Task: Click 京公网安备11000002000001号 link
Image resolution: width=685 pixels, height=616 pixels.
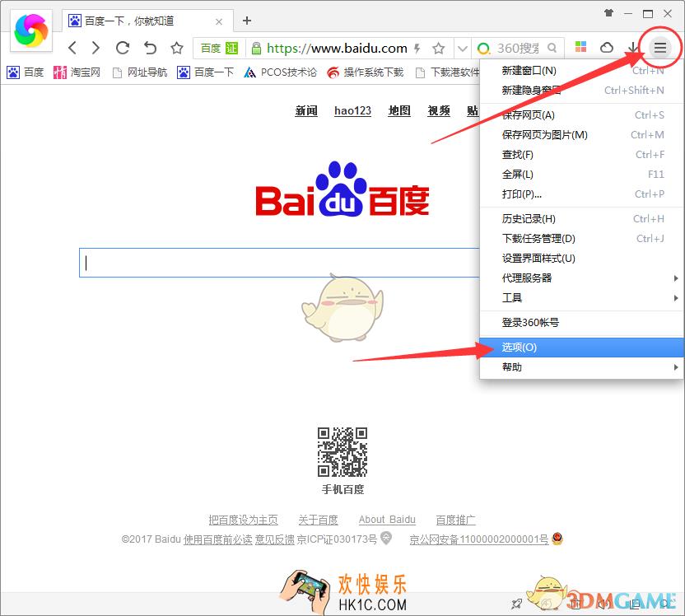Action: (479, 539)
